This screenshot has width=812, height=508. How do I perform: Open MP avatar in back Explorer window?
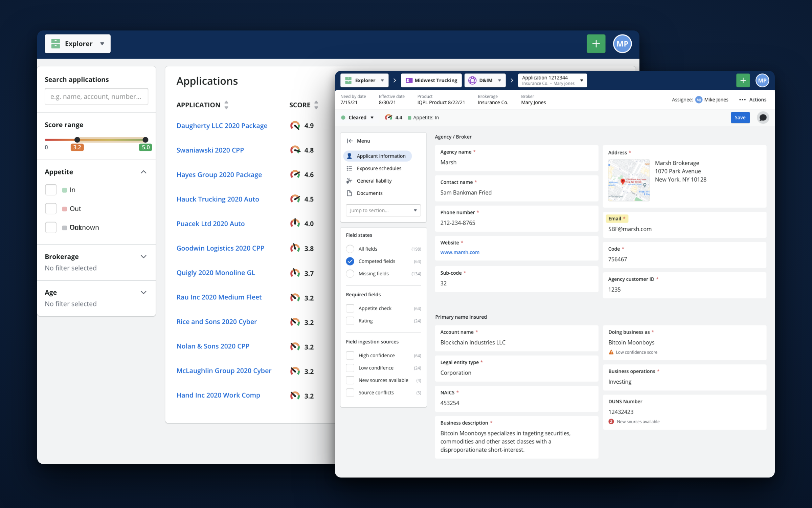pyautogui.click(x=622, y=44)
